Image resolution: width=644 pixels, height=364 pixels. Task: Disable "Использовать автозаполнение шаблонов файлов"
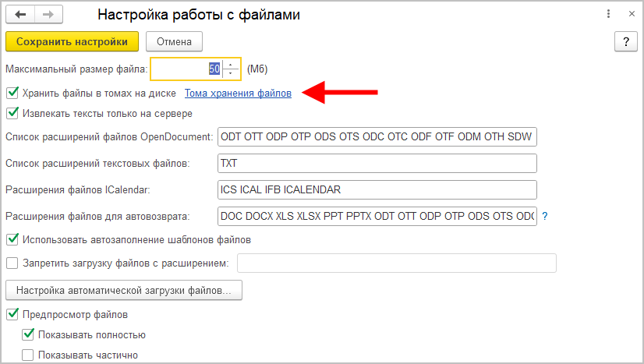(x=12, y=239)
